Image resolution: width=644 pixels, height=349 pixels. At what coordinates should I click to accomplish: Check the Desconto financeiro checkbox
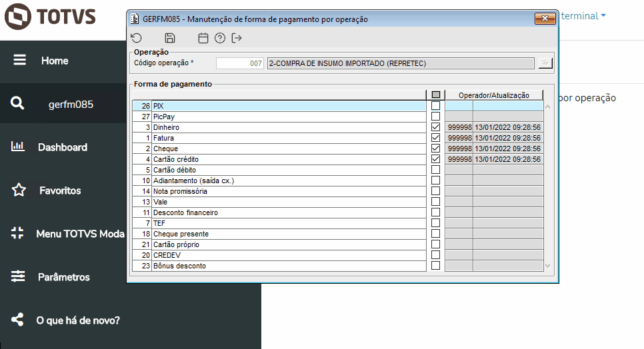click(436, 212)
